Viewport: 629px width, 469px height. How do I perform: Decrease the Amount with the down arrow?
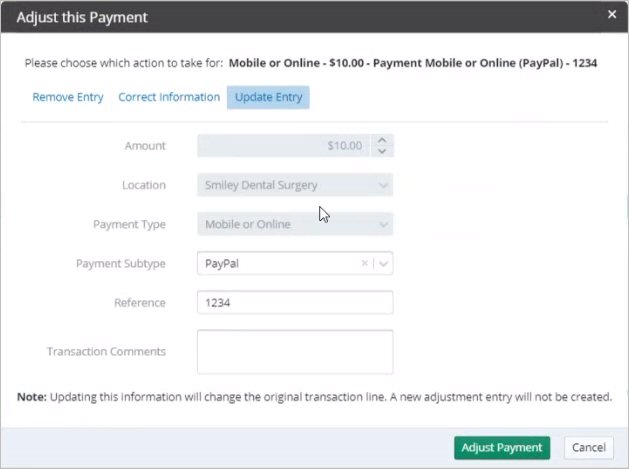pyautogui.click(x=382, y=151)
